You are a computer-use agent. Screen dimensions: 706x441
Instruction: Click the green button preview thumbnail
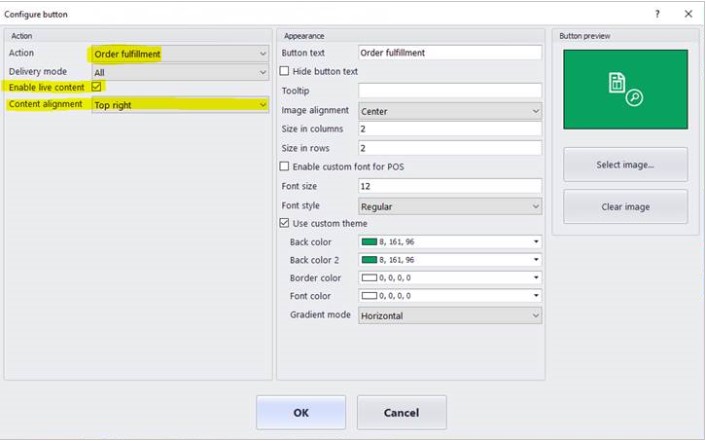[625, 89]
